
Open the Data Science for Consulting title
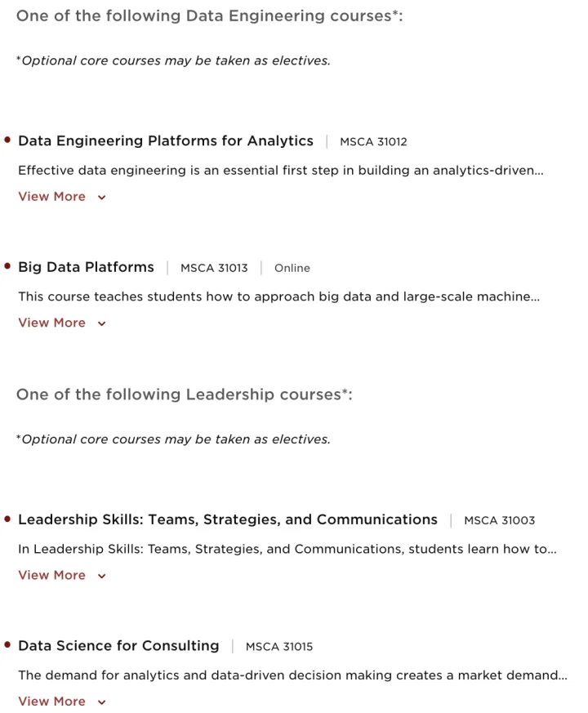coord(118,646)
